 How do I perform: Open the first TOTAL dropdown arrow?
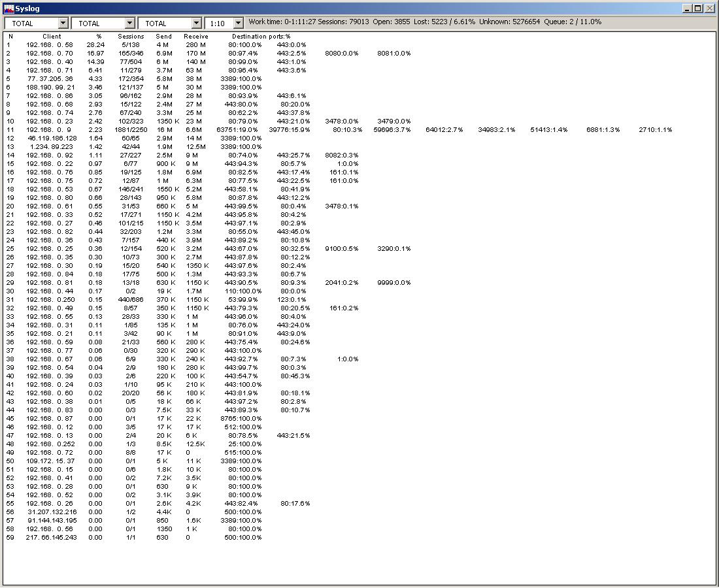pos(63,24)
